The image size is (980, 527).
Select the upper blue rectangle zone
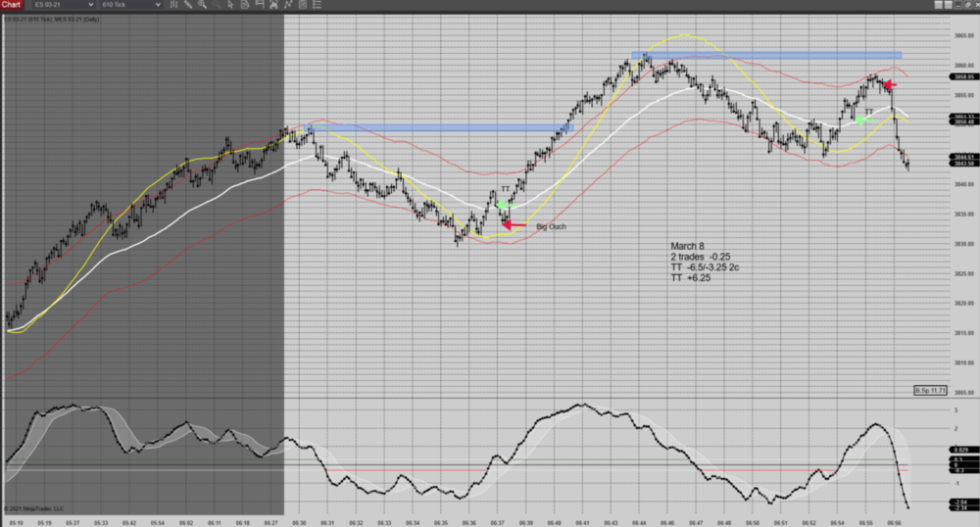click(765, 55)
